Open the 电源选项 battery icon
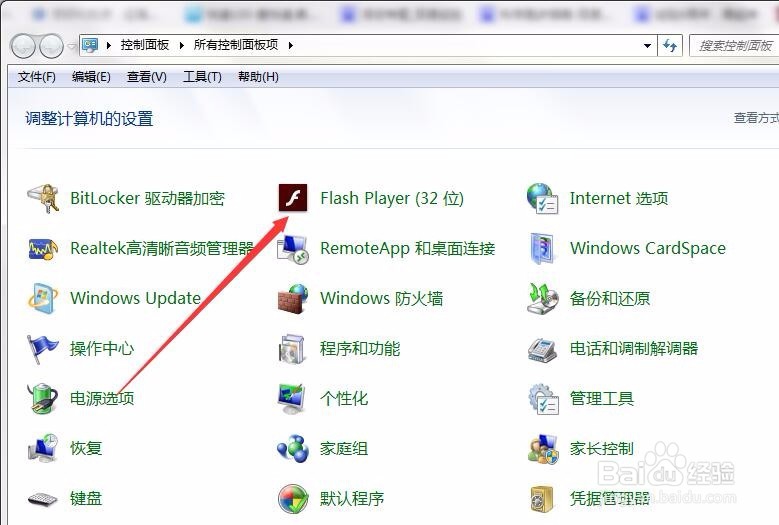779x525 pixels. (43, 398)
